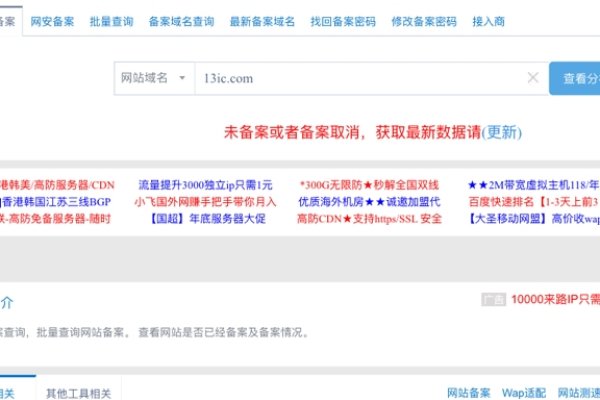Switch to the 批量查询 tab

click(x=111, y=21)
